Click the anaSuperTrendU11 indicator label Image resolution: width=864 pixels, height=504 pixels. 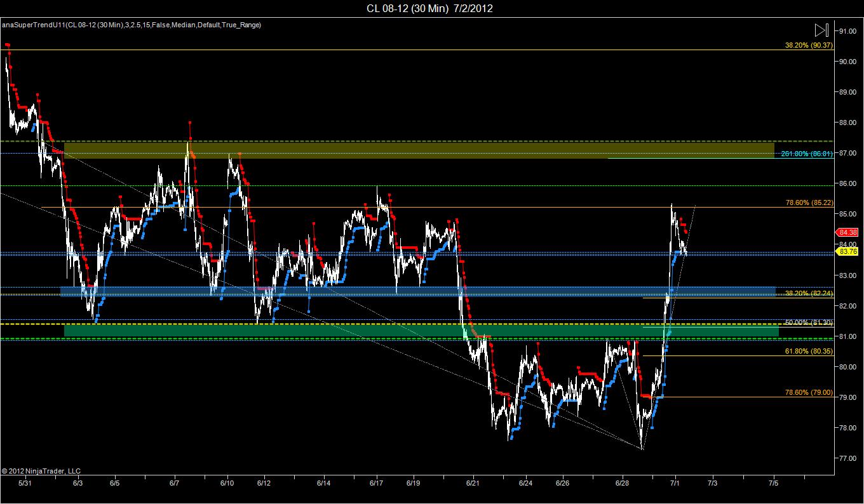coord(132,25)
